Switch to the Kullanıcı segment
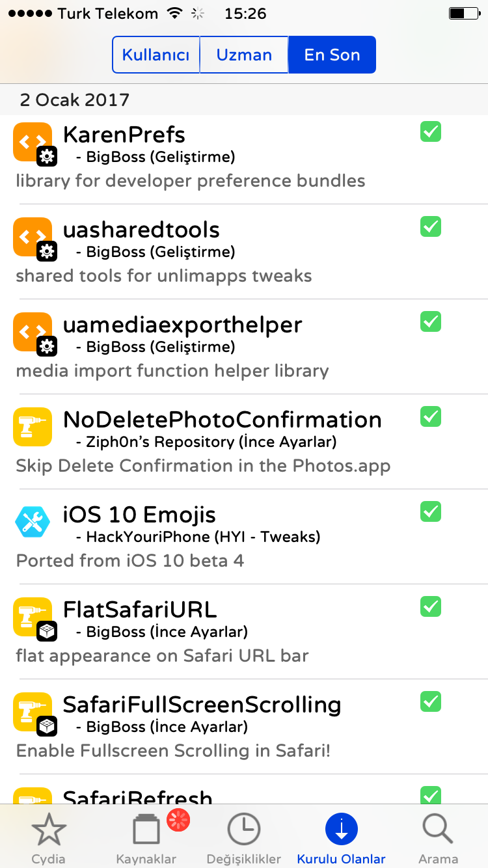The height and width of the screenshot is (868, 488). point(156,55)
